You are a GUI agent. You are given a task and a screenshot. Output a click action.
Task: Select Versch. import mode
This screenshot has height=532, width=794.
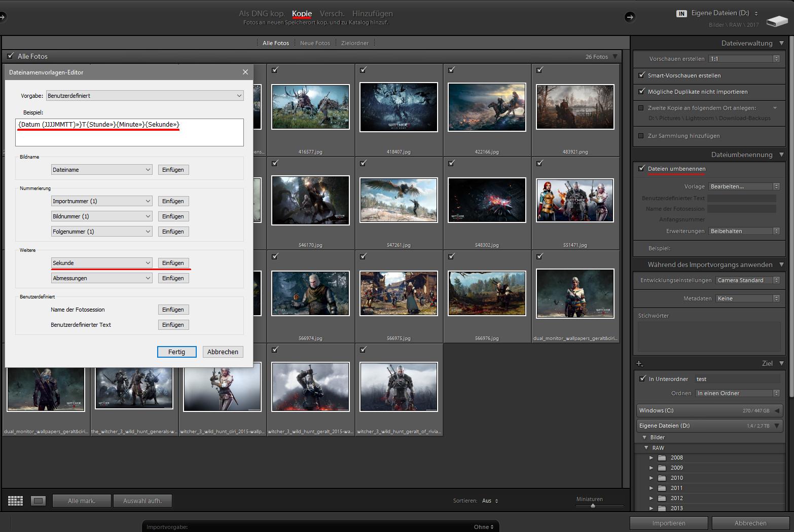(332, 14)
